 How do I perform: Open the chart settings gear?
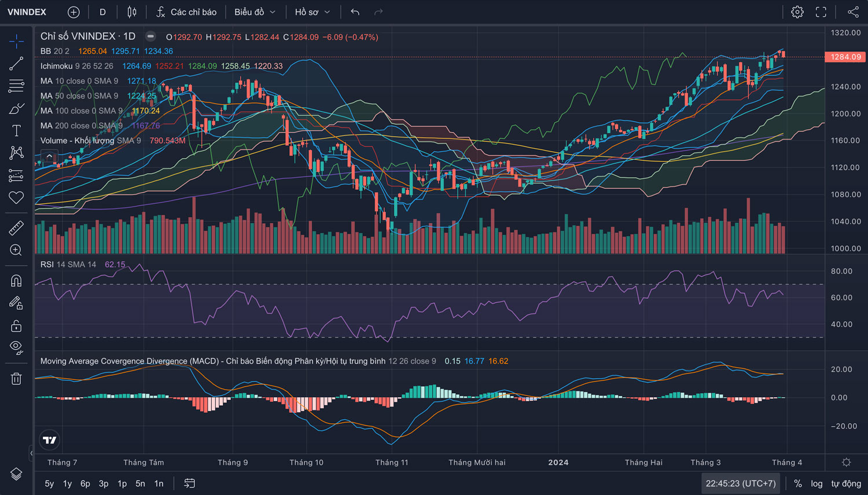[797, 12]
